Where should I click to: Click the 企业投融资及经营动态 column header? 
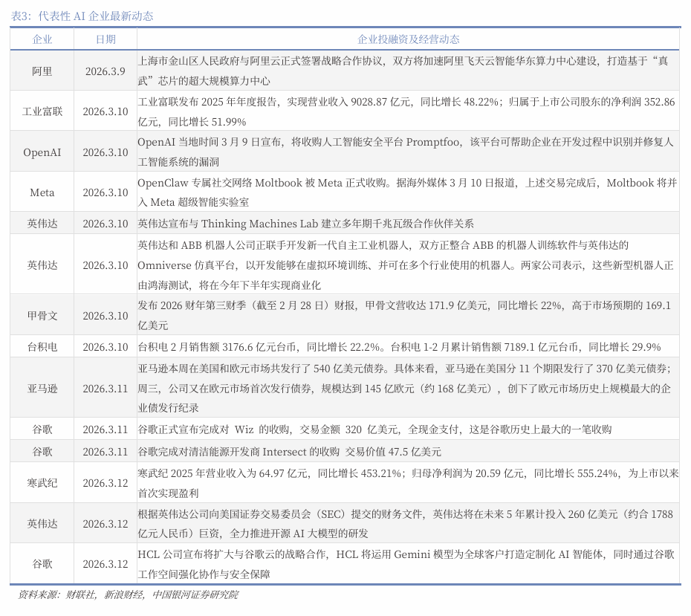[x=408, y=39]
